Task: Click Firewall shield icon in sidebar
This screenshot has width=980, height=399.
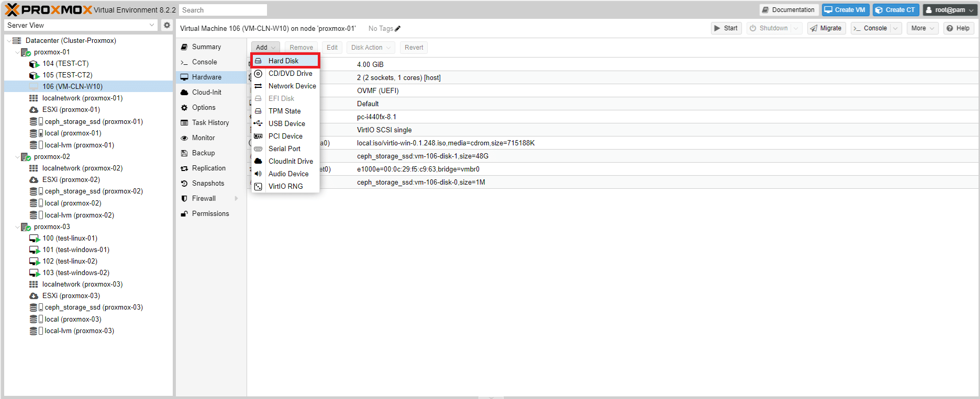Action: pyautogui.click(x=184, y=199)
